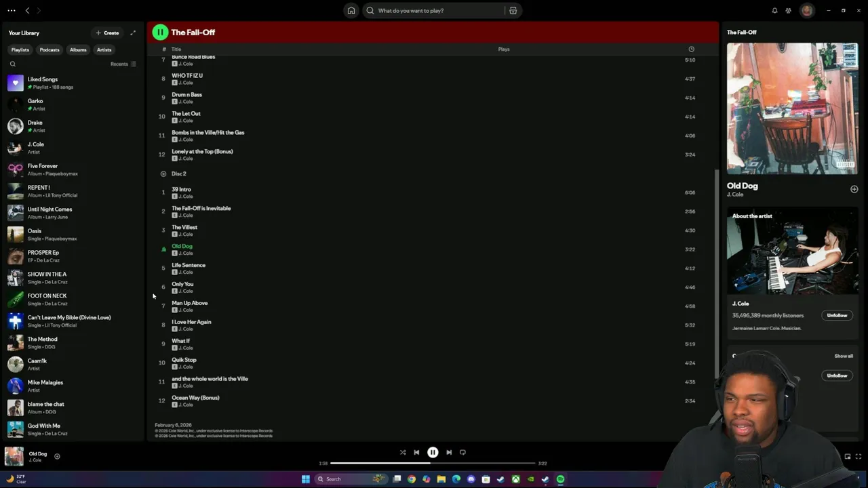Open the Mike Malagies artist entry
Screen dimensions: 868x488
[x=73, y=386]
